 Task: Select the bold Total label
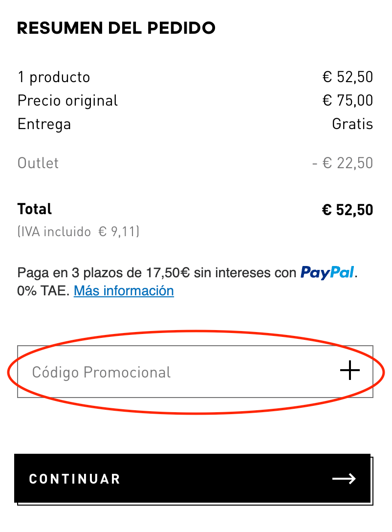pyautogui.click(x=35, y=209)
